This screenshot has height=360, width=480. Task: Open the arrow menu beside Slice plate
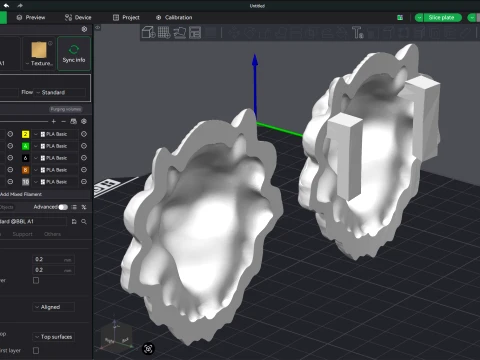419,18
